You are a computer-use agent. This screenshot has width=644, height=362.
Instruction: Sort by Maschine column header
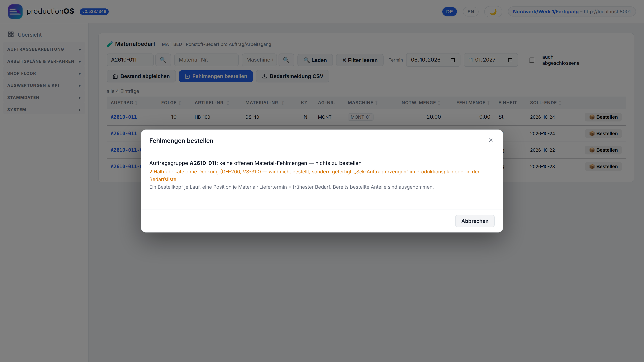click(x=363, y=103)
